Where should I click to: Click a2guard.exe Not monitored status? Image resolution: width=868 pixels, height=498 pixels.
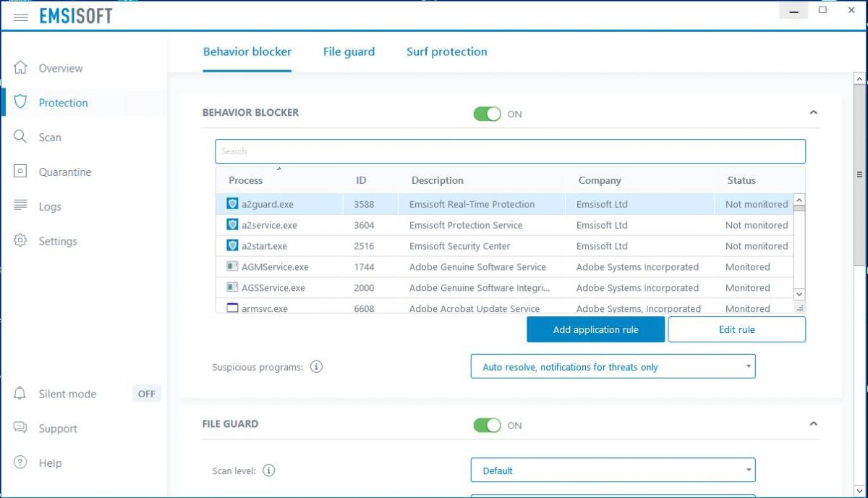tap(757, 204)
